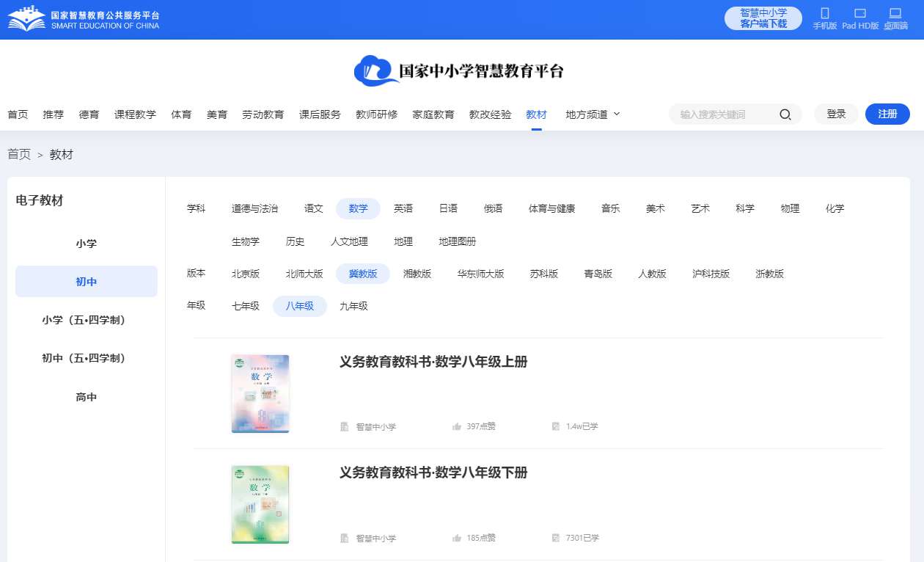The image size is (924, 562).
Task: Click the 国家中小学智慧教育平台 cloud logo
Action: click(460, 71)
